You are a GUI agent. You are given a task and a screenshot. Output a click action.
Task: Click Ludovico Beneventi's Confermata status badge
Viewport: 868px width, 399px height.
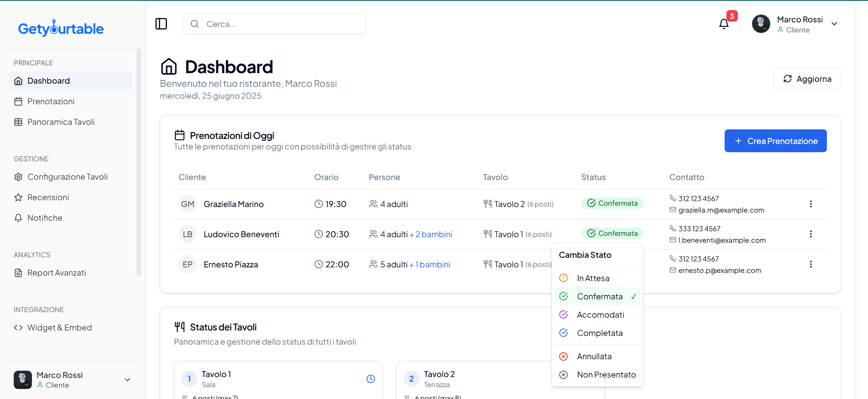point(612,233)
